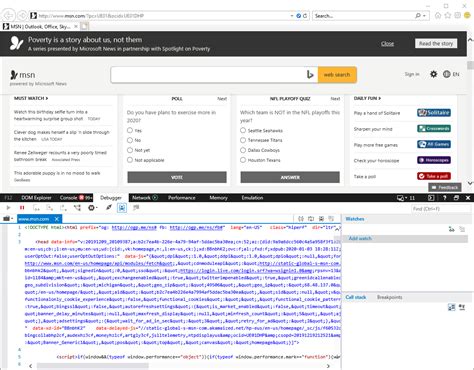The image size is (474, 370).
Task: Click the Network start profiling play icon
Action: [155, 198]
